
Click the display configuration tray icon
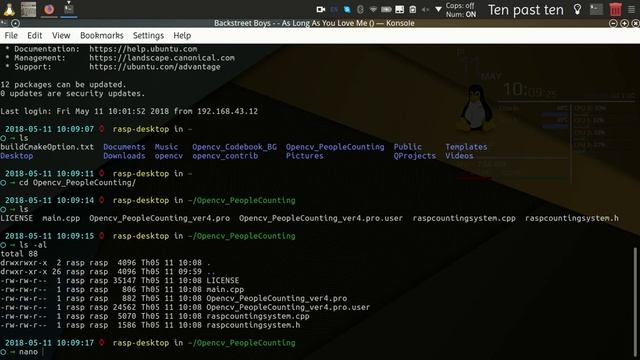tap(400, 9)
